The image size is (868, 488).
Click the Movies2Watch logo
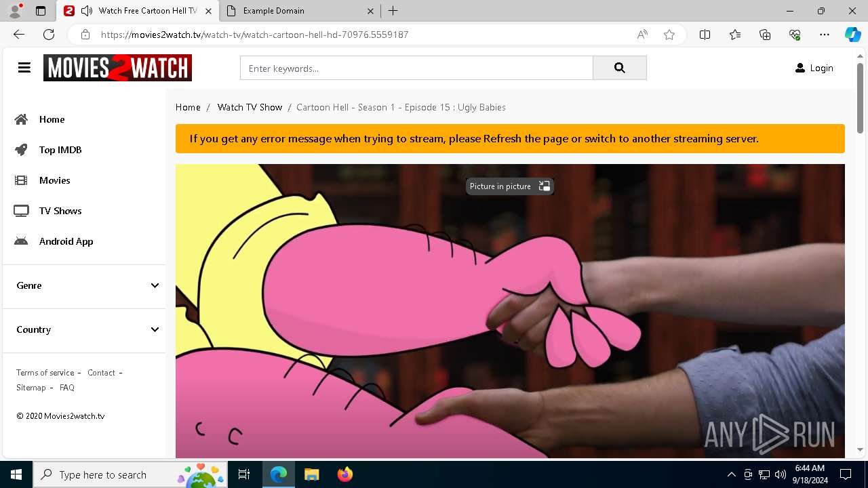[117, 68]
